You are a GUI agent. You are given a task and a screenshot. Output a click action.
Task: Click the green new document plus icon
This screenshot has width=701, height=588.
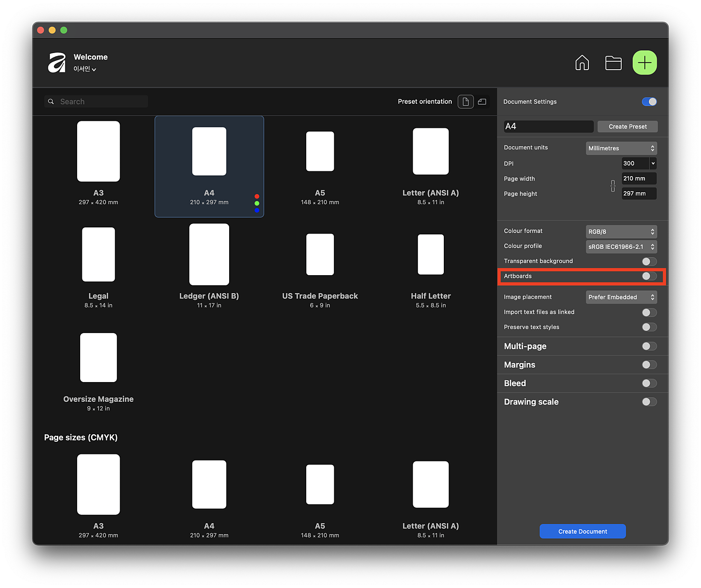[x=644, y=63]
